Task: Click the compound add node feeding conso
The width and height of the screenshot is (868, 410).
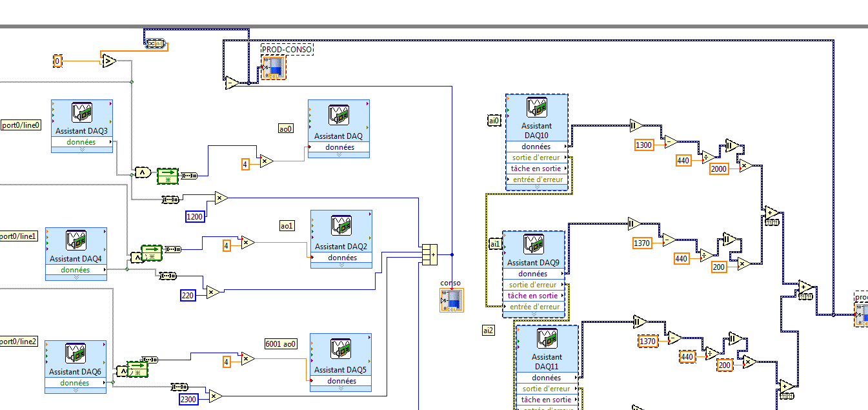Action: click(430, 254)
